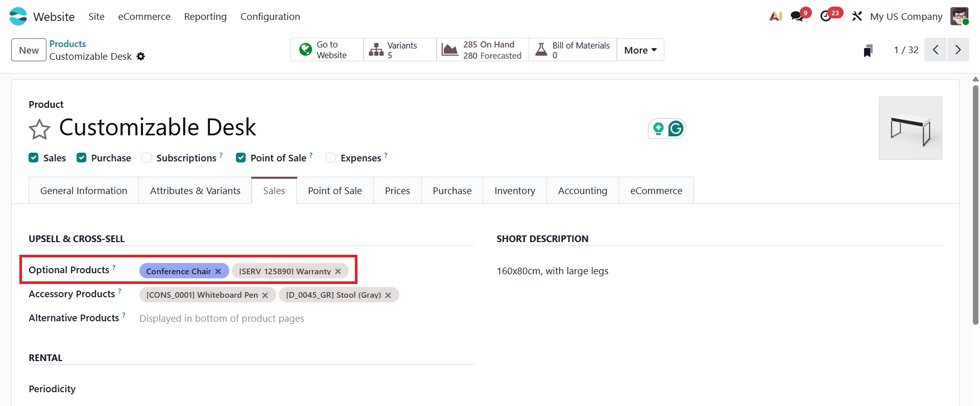Open the eCommerce top menu

145,16
